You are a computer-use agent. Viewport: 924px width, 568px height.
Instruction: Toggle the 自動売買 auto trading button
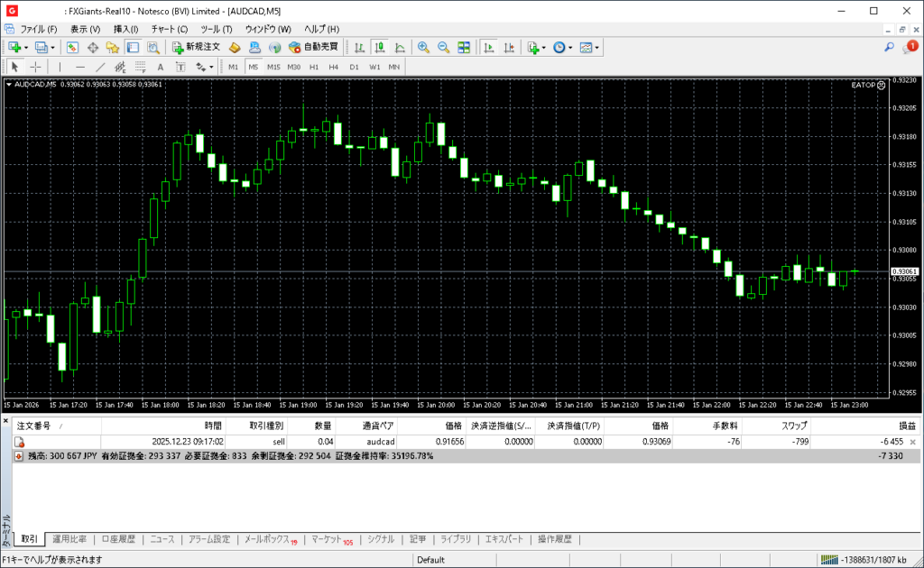pos(313,47)
